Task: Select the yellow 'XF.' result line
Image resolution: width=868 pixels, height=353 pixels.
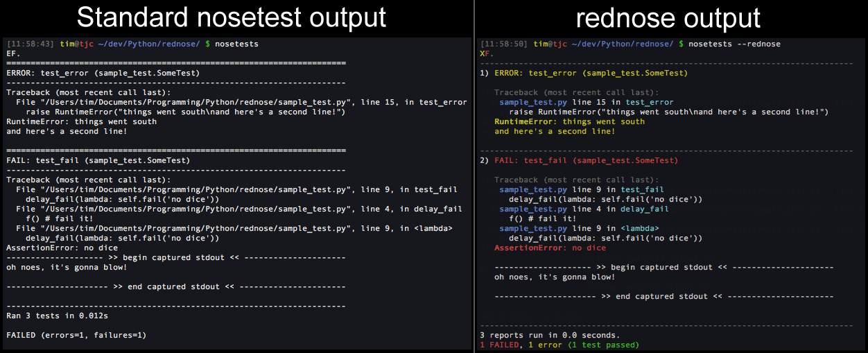Action: pos(487,53)
